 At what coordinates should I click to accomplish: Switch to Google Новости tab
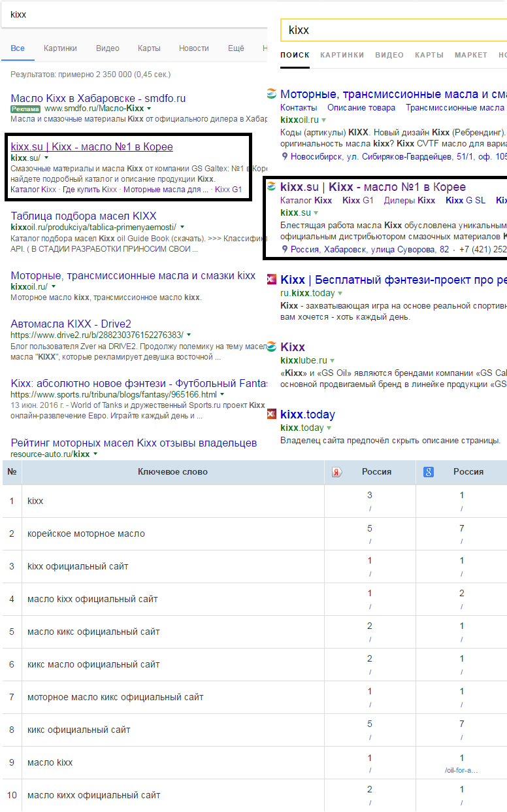pos(194,48)
